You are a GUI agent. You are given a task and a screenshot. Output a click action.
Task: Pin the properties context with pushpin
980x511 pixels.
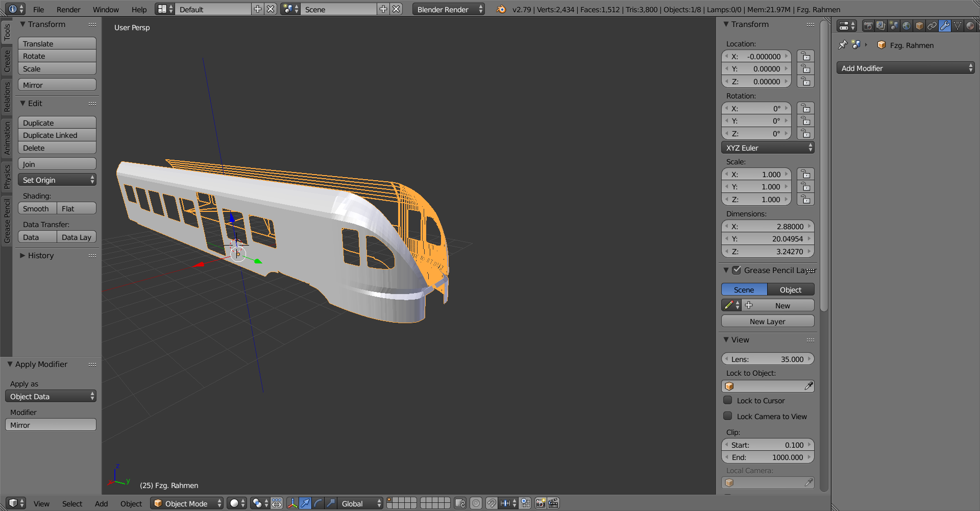click(843, 45)
